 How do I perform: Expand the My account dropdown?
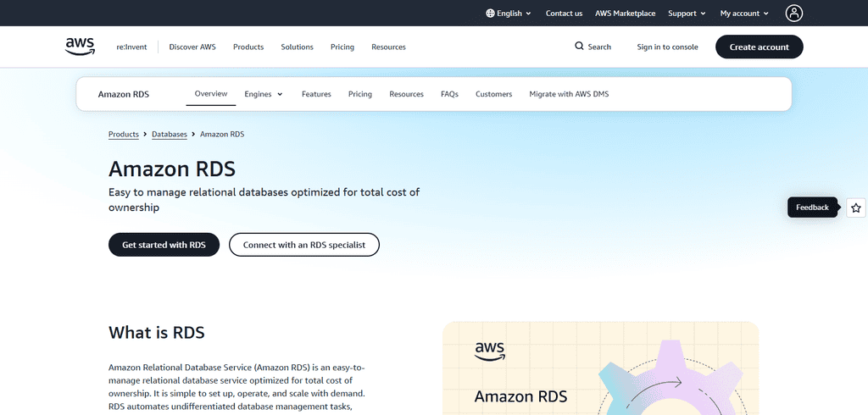(x=744, y=14)
